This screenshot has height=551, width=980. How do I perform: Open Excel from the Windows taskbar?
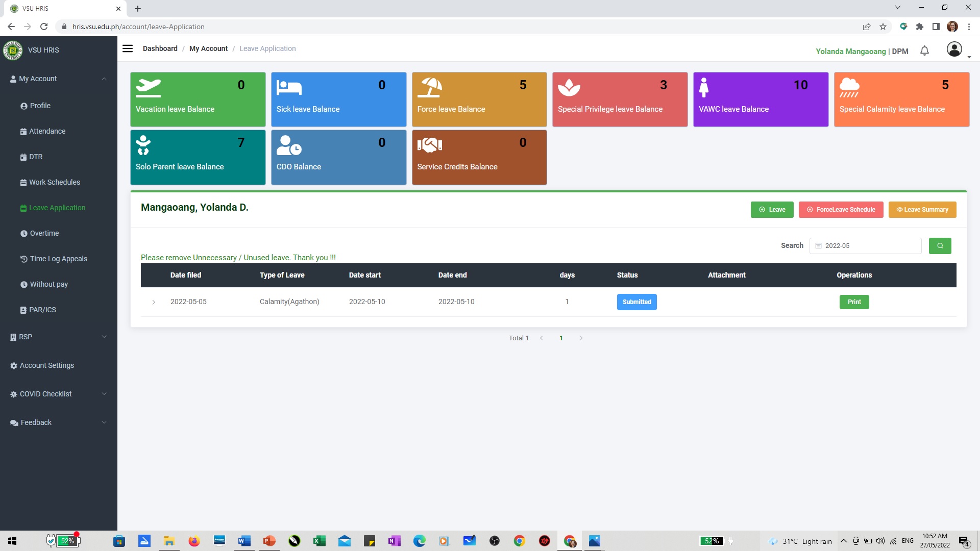click(x=320, y=541)
